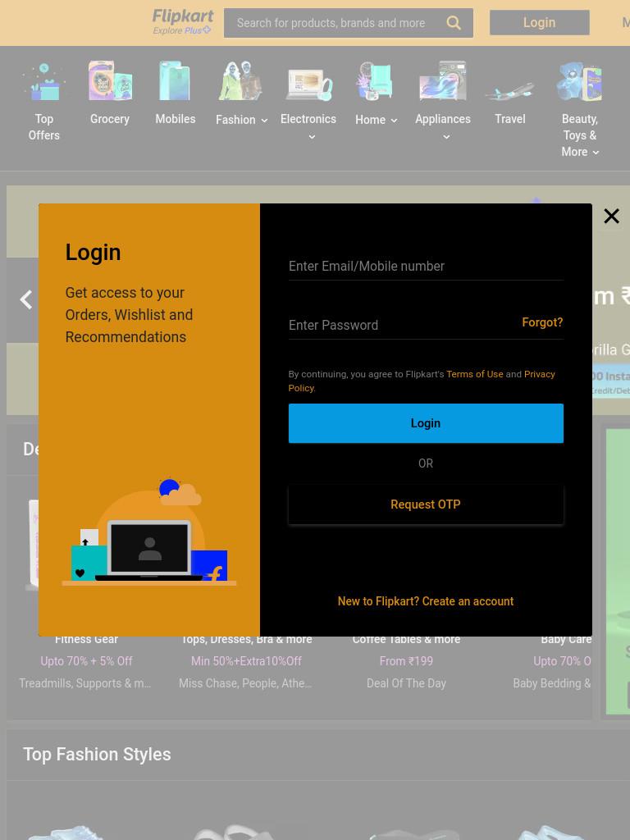
Task: Select the Travel airplane icon
Action: [x=510, y=90]
